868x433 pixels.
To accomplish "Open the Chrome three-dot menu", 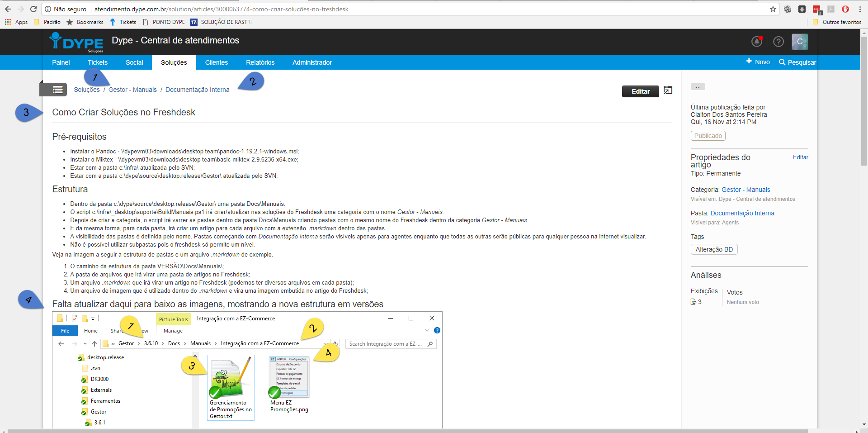I will pos(860,9).
